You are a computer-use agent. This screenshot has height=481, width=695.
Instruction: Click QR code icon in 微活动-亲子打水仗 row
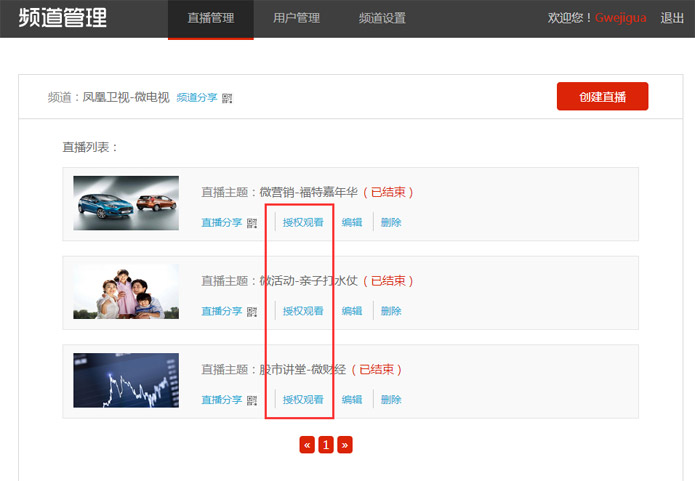point(252,312)
